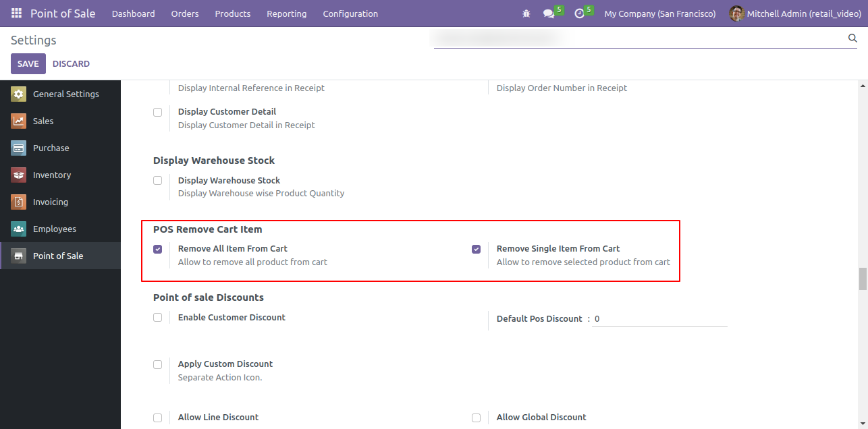
Task: Click 'Separate Action Icon.' description text
Action: pyautogui.click(x=220, y=378)
